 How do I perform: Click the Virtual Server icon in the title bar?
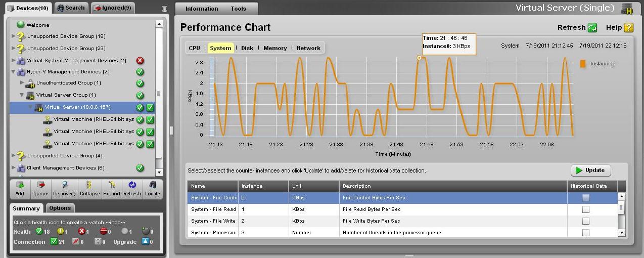click(627, 9)
